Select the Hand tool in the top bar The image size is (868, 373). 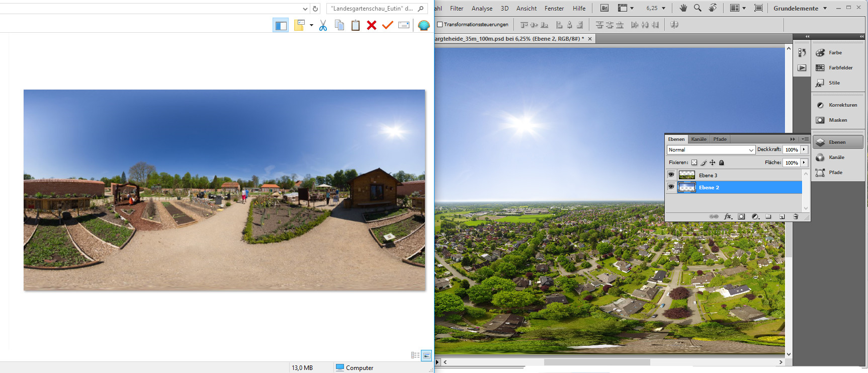683,8
